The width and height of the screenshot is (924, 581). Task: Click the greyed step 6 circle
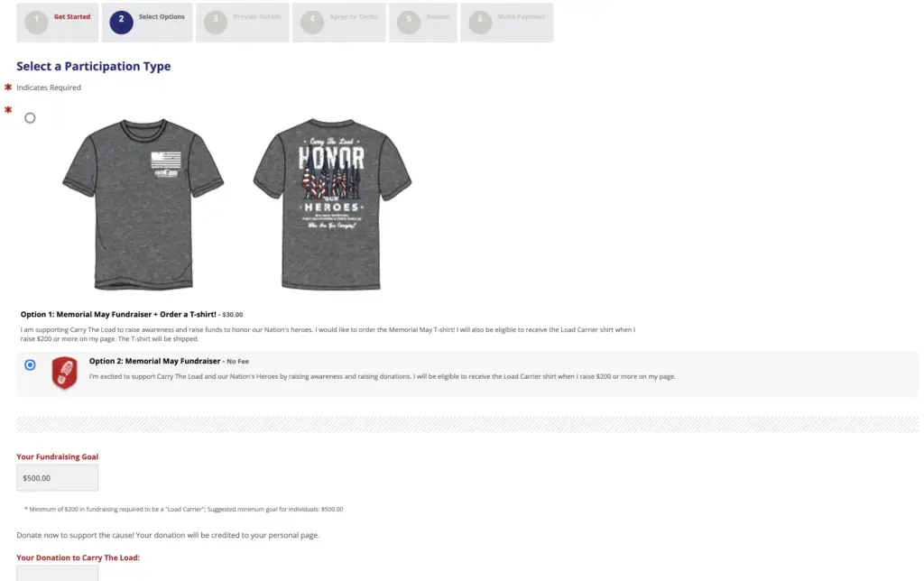pos(480,23)
